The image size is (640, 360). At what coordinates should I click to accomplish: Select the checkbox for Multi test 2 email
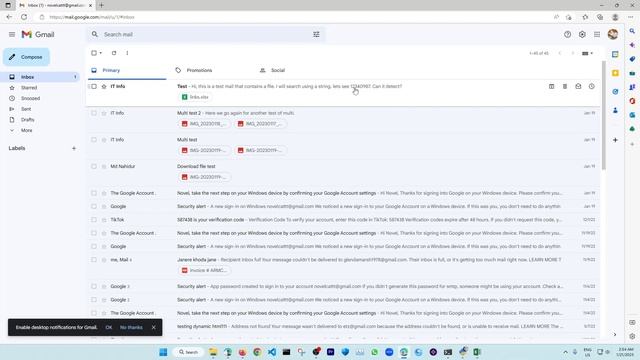pos(94,113)
